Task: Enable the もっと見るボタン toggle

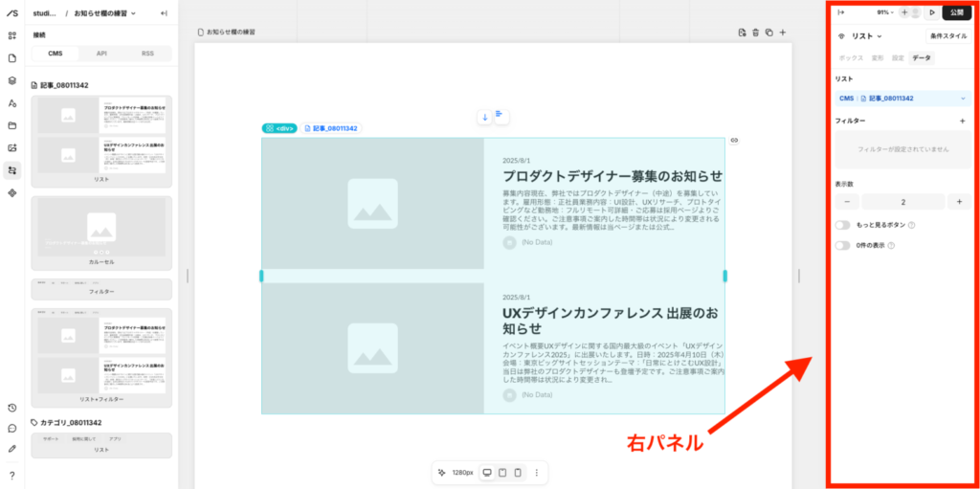Action: (842, 225)
